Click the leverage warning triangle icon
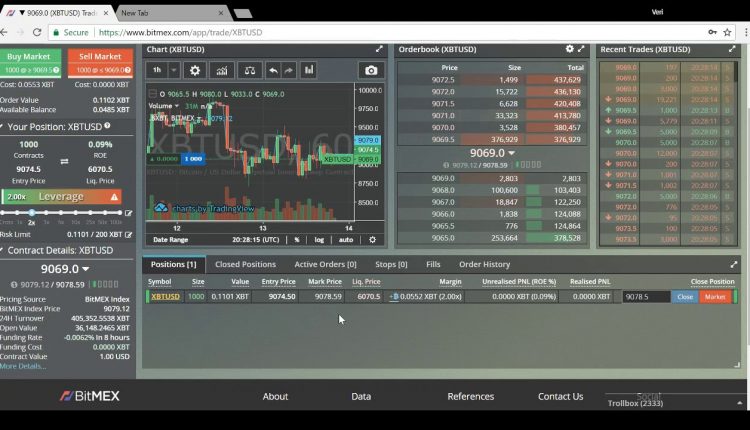750x430 pixels. [114, 197]
